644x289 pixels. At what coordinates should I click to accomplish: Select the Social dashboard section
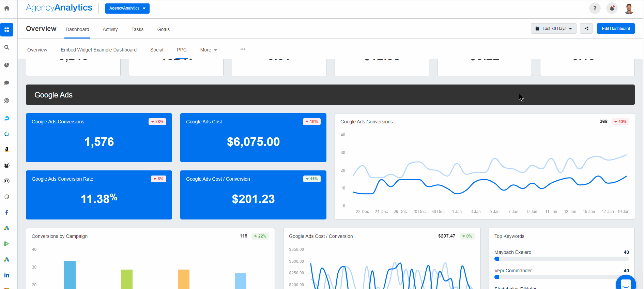click(x=157, y=50)
